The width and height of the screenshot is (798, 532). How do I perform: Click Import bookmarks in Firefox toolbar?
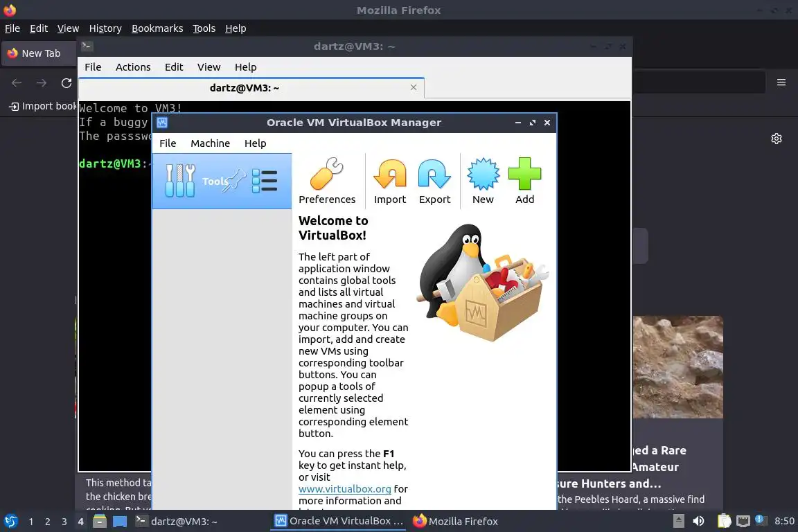click(x=43, y=106)
